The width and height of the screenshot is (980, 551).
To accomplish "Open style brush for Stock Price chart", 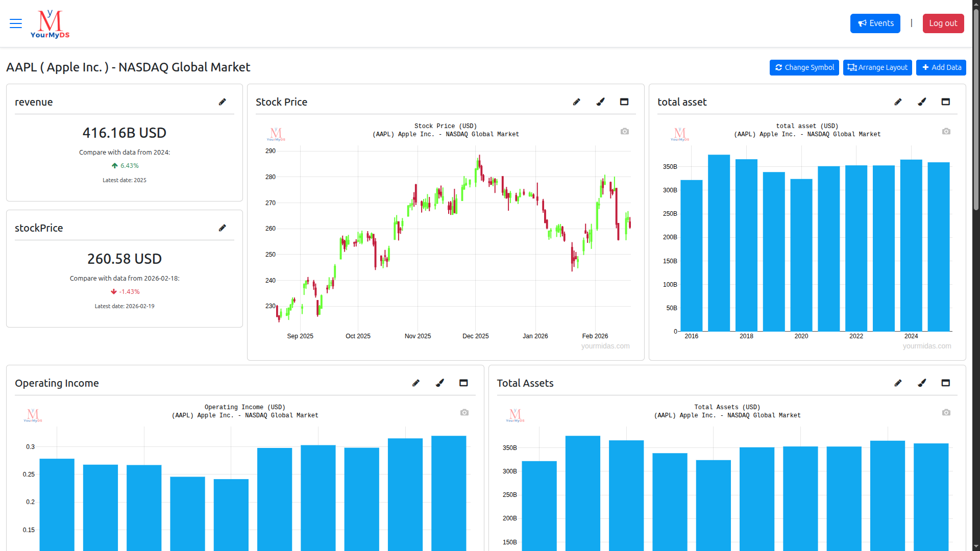I will click(x=600, y=102).
